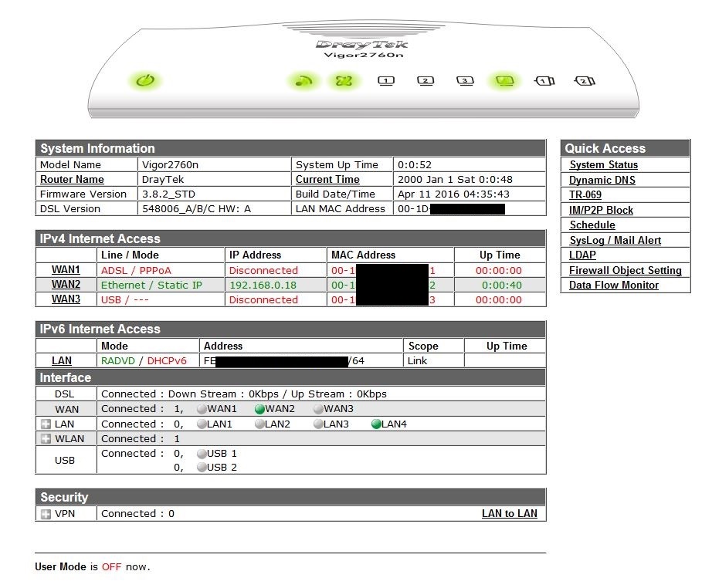This screenshot has height=588, width=712.
Task: Open the IPv6 LAN link
Action: (62, 360)
